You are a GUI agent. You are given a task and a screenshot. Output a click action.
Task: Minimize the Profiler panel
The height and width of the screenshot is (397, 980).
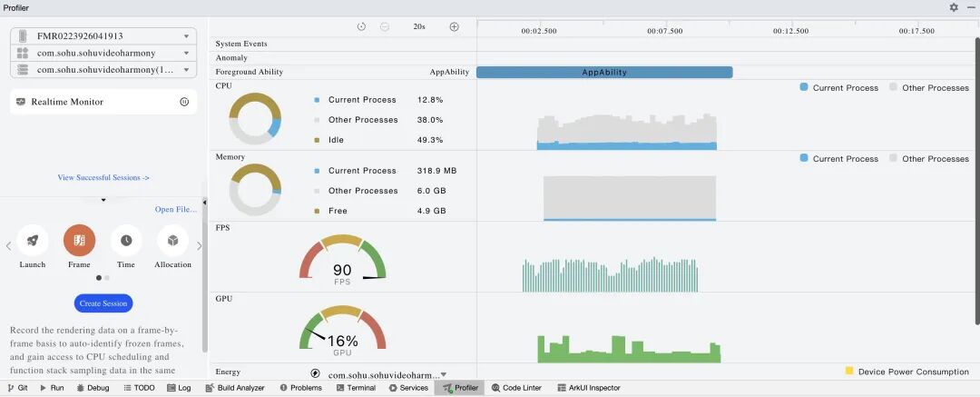tap(969, 7)
